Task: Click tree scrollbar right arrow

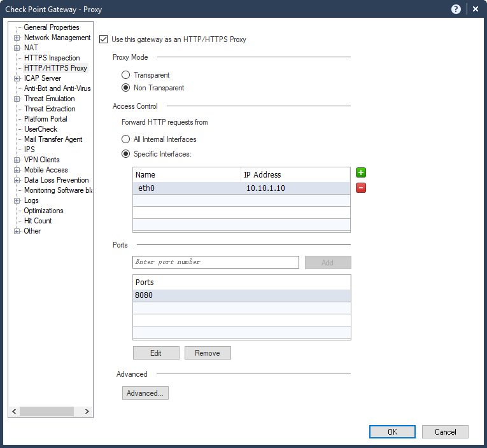Action: pos(87,411)
